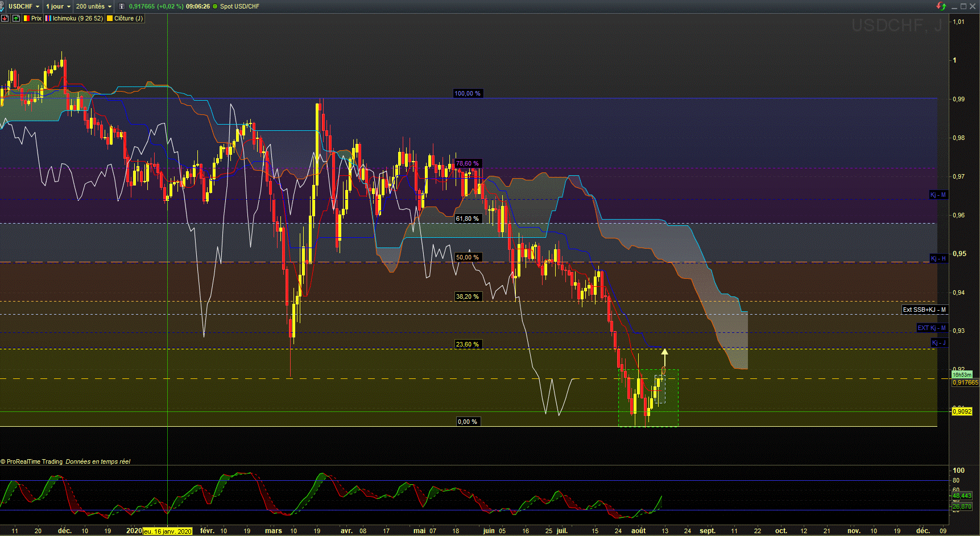
Task: Click the Kj - H level label
Action: 938,259
